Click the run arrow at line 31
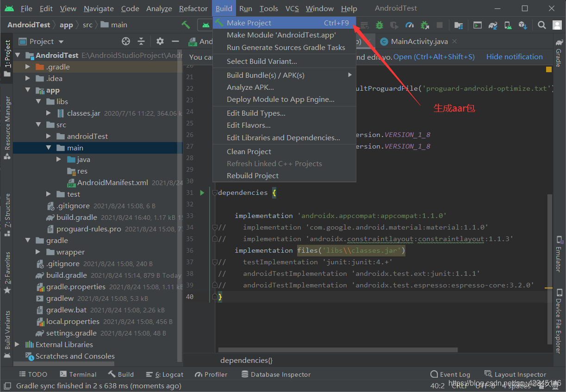566x392 pixels. pos(202,193)
